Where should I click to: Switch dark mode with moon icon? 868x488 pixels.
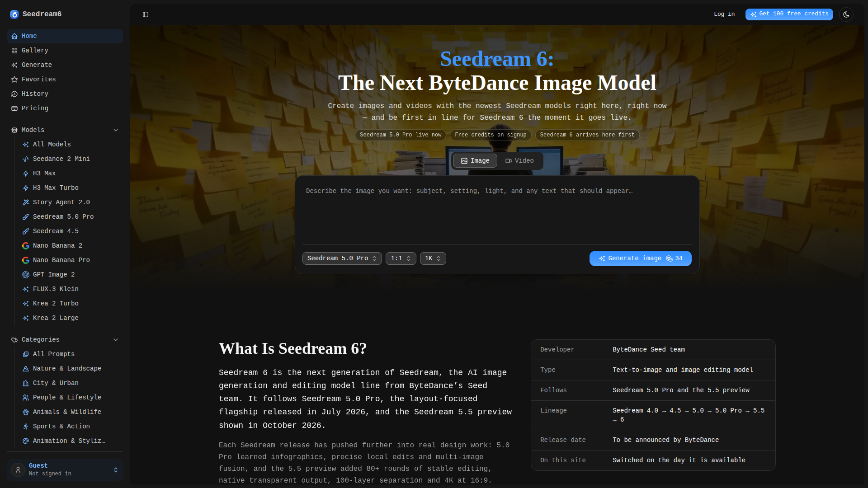tap(846, 14)
